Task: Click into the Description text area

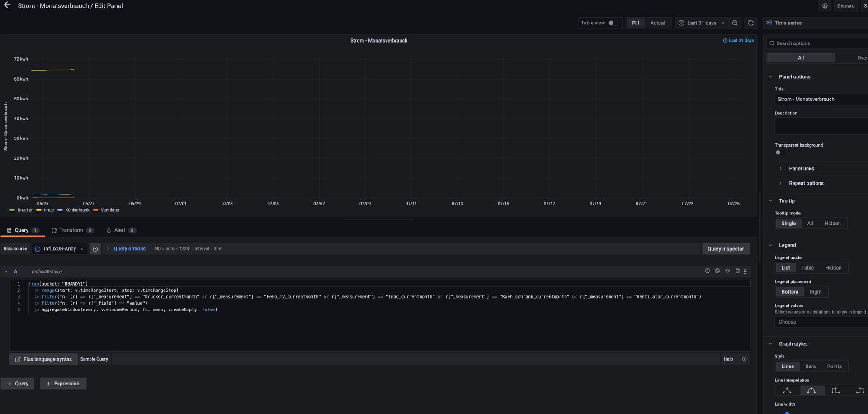Action: pyautogui.click(x=821, y=126)
